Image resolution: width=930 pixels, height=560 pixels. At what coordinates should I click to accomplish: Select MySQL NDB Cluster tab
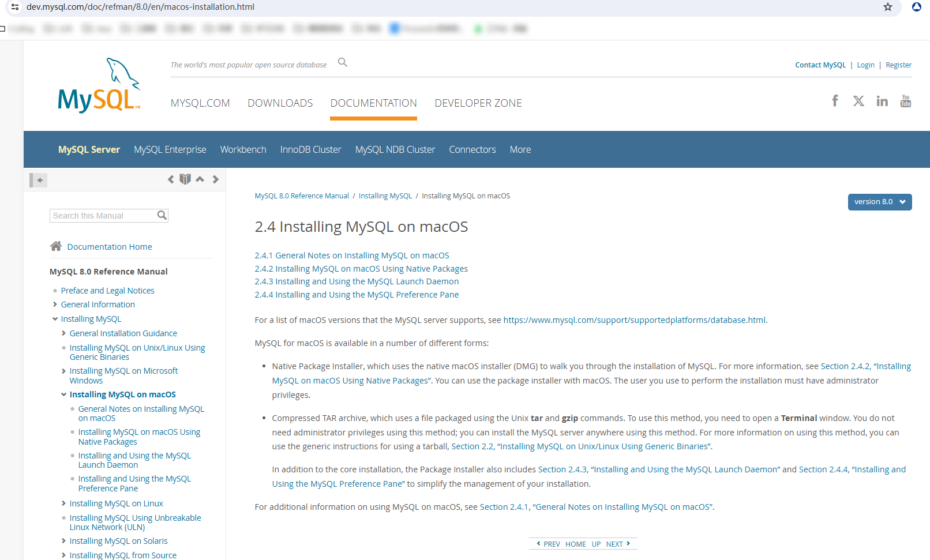[395, 149]
